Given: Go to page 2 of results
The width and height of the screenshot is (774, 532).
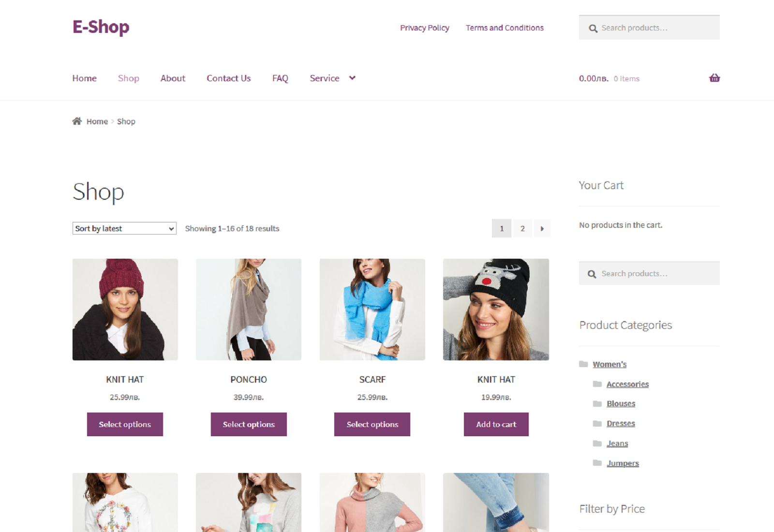Looking at the screenshot, I should click(x=522, y=229).
